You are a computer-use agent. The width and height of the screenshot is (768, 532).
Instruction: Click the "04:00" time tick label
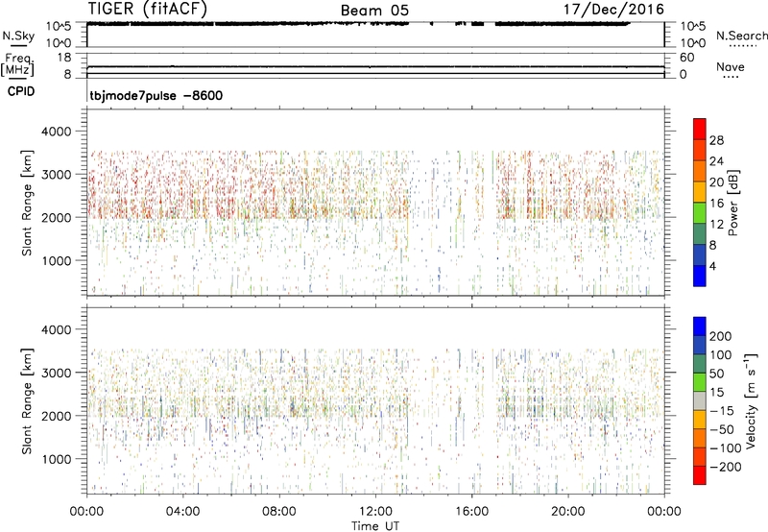182,512
